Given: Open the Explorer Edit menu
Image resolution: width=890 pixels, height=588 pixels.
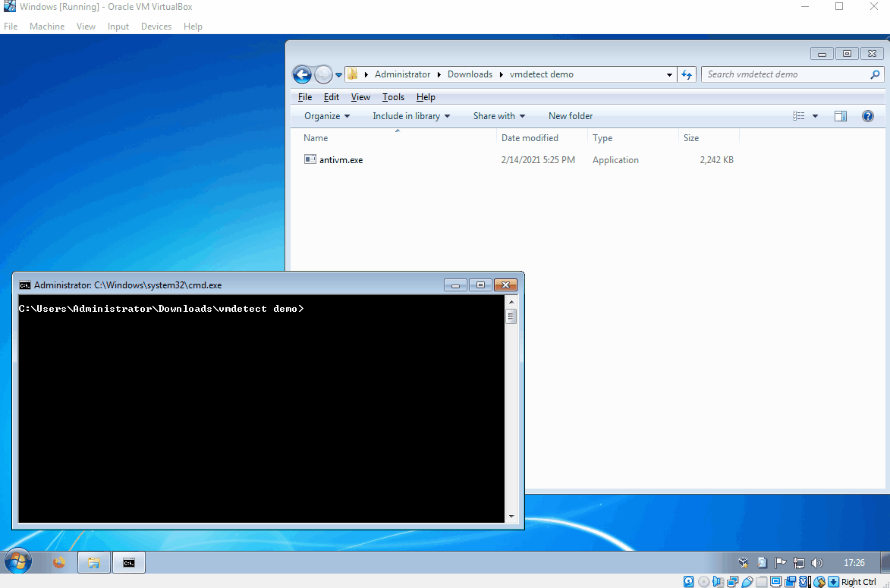Looking at the screenshot, I should click(332, 97).
